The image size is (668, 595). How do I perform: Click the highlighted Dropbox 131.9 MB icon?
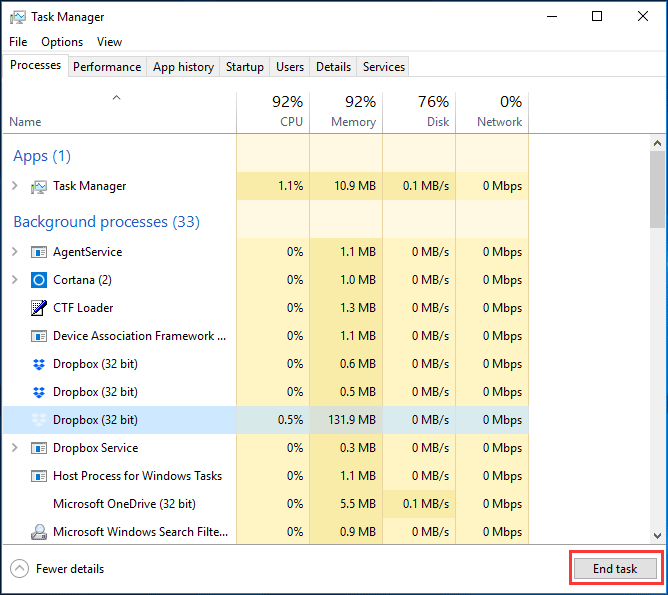tap(39, 420)
